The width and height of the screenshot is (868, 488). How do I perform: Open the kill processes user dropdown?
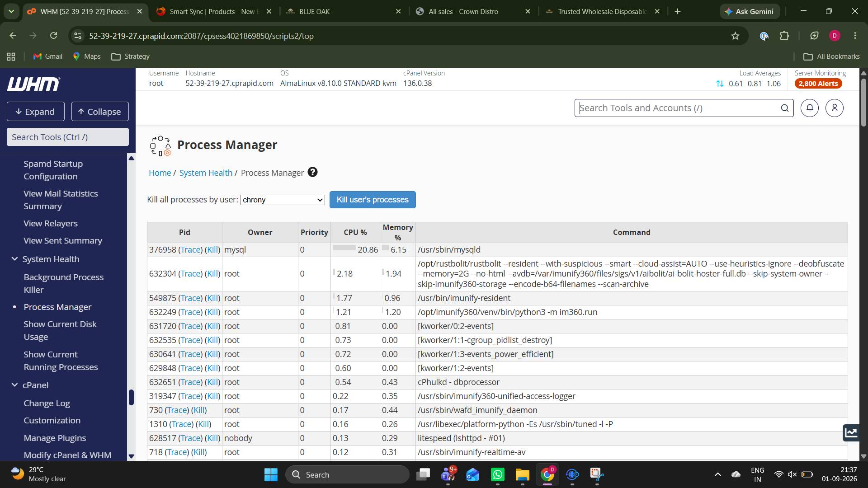(283, 200)
